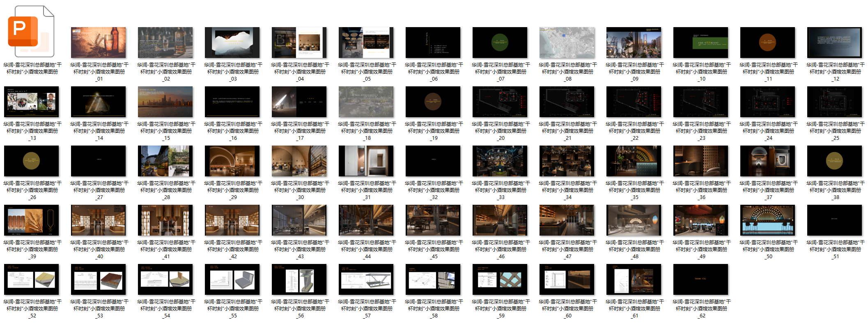
Task: Select lattice detail thumbnail ending _59
Action: pyautogui.click(x=500, y=280)
